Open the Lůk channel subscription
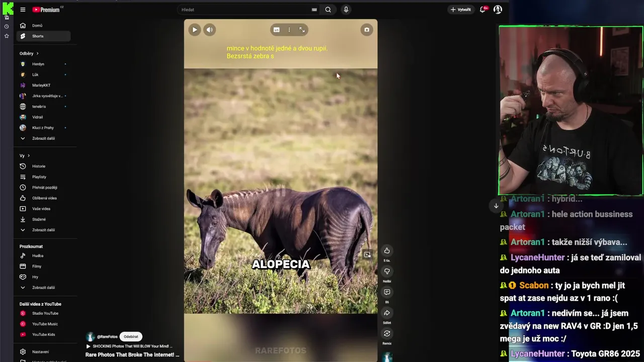 (43, 74)
